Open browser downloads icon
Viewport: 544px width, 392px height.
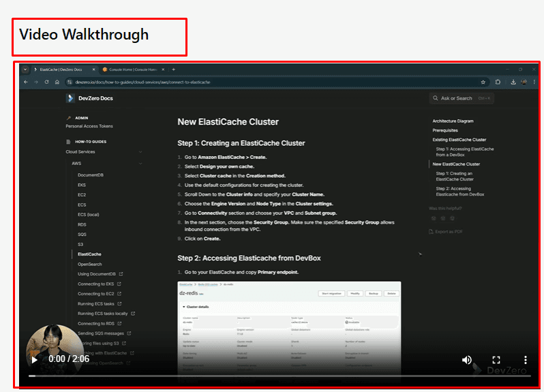tap(513, 82)
